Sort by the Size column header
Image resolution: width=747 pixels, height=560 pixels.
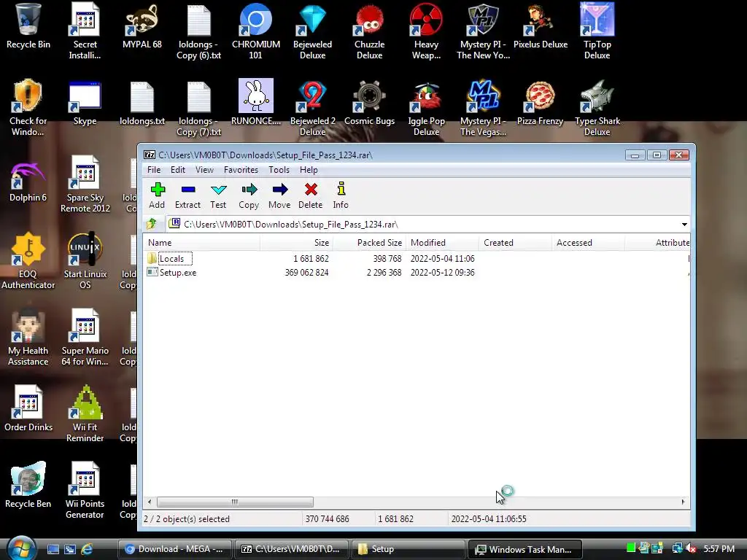[296, 242]
